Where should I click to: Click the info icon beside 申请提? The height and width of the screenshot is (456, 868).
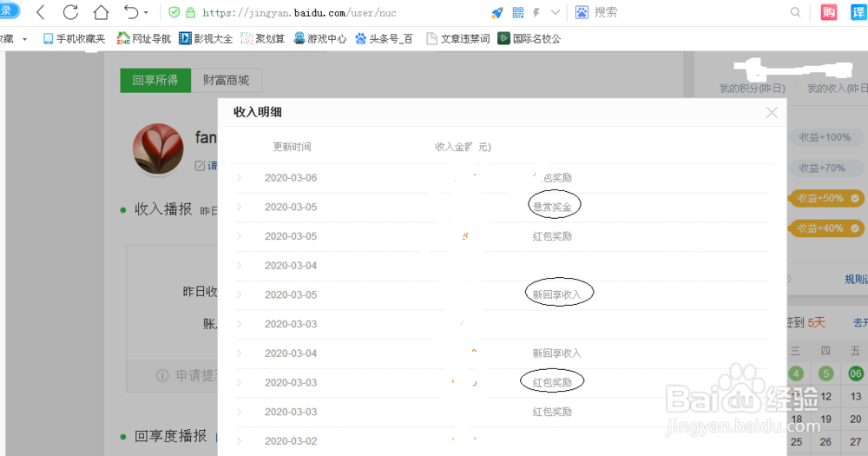click(162, 376)
